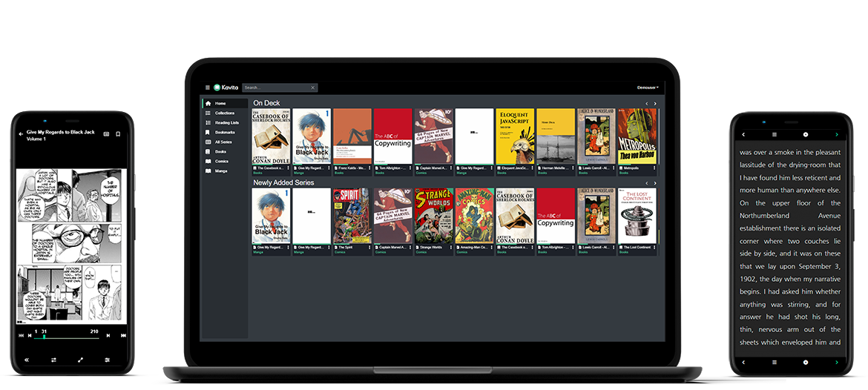Open the Demouser account dropdown
This screenshot has width=868, height=390.
pyautogui.click(x=648, y=87)
